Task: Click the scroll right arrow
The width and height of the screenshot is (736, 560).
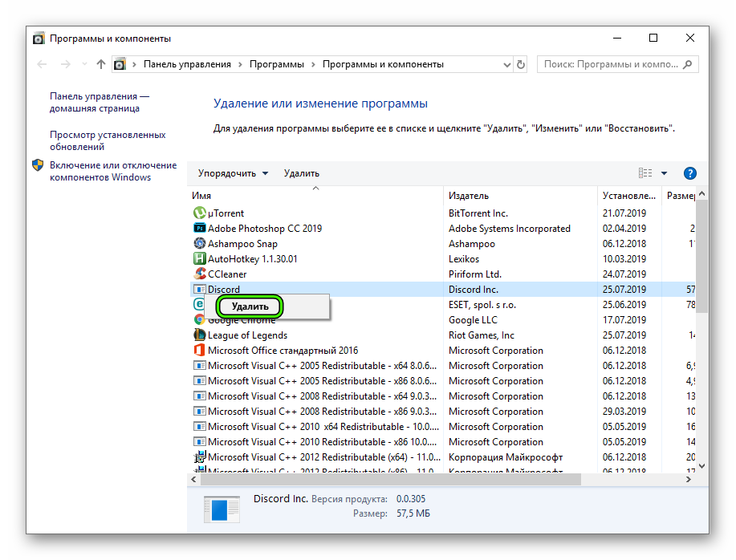Action: click(689, 479)
